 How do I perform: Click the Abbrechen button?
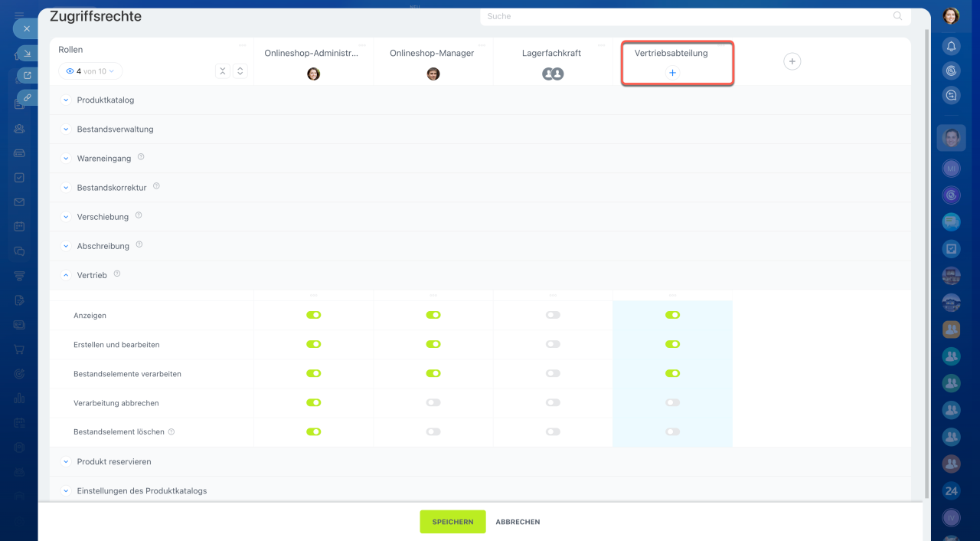point(518,522)
